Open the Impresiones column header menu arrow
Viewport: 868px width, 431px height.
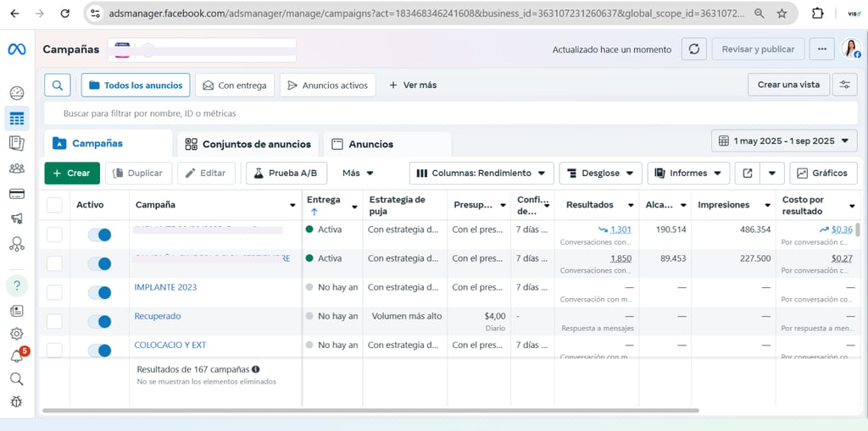[767, 205]
